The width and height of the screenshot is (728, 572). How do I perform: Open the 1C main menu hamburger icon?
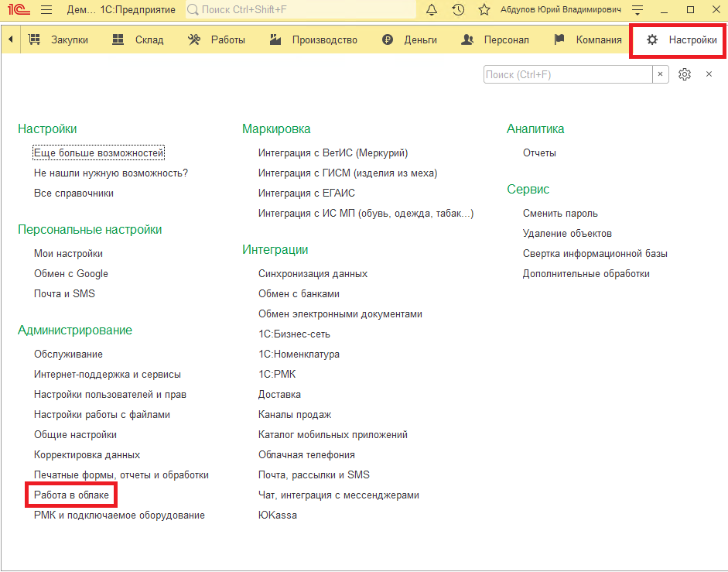click(x=46, y=9)
